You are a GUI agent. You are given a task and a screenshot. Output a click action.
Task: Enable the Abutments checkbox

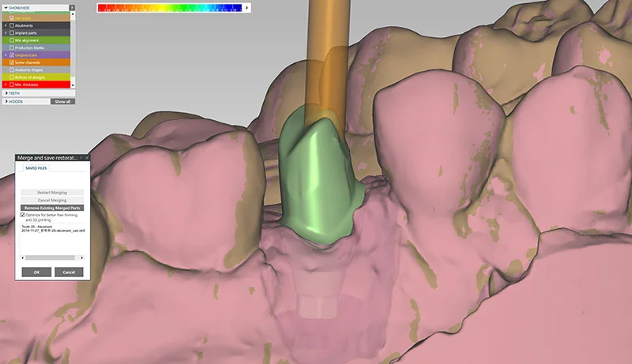(11, 25)
